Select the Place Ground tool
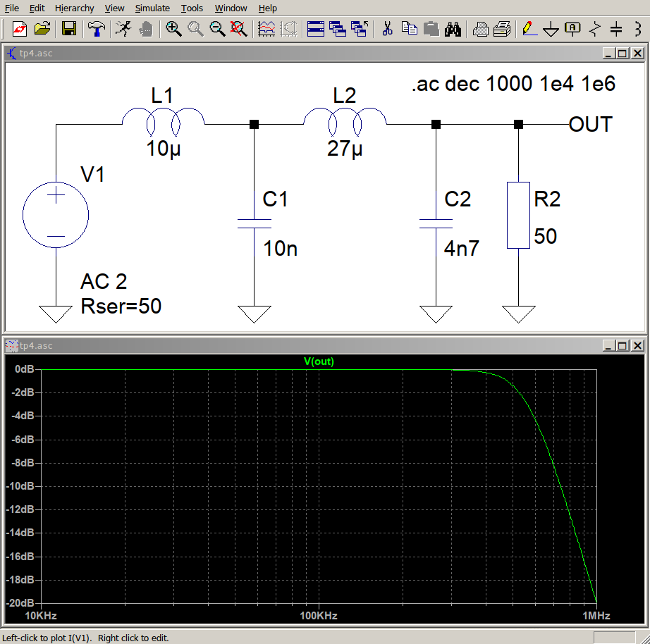The width and height of the screenshot is (650, 644). (551, 29)
